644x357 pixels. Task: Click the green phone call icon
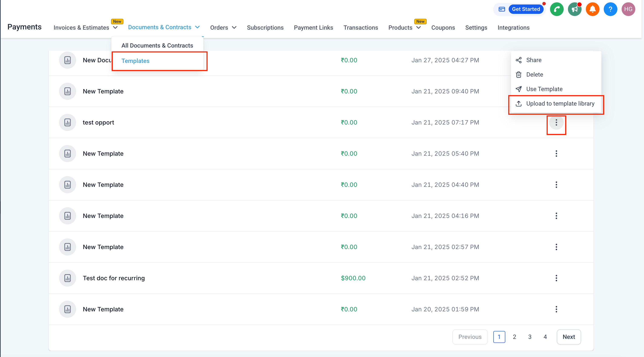tap(556, 9)
